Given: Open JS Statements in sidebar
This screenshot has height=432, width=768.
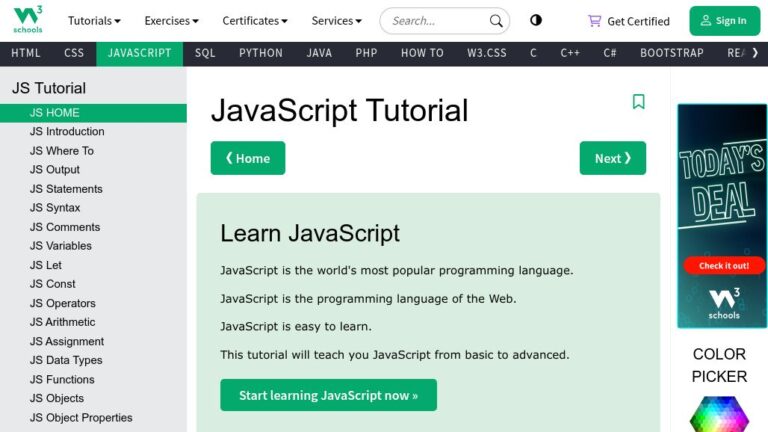Looking at the screenshot, I should (93, 189).
